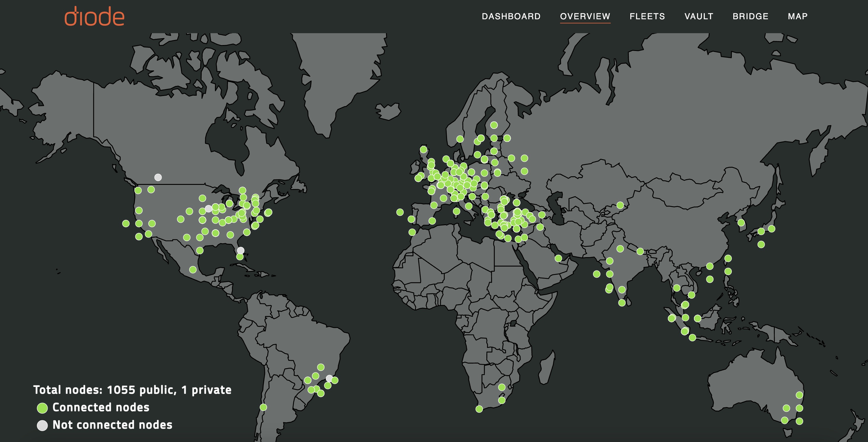Click the green Connected nodes legend dot
This screenshot has width=868, height=442.
click(x=42, y=408)
